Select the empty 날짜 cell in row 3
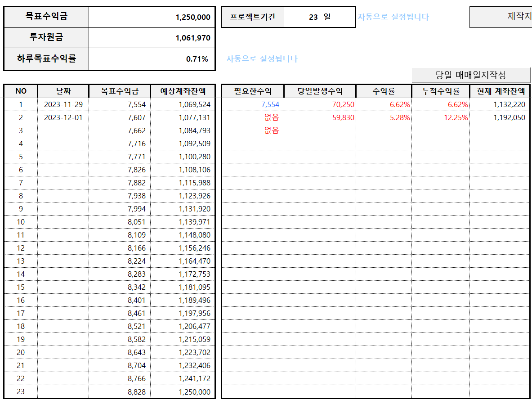The width and height of the screenshot is (532, 400). click(x=63, y=130)
